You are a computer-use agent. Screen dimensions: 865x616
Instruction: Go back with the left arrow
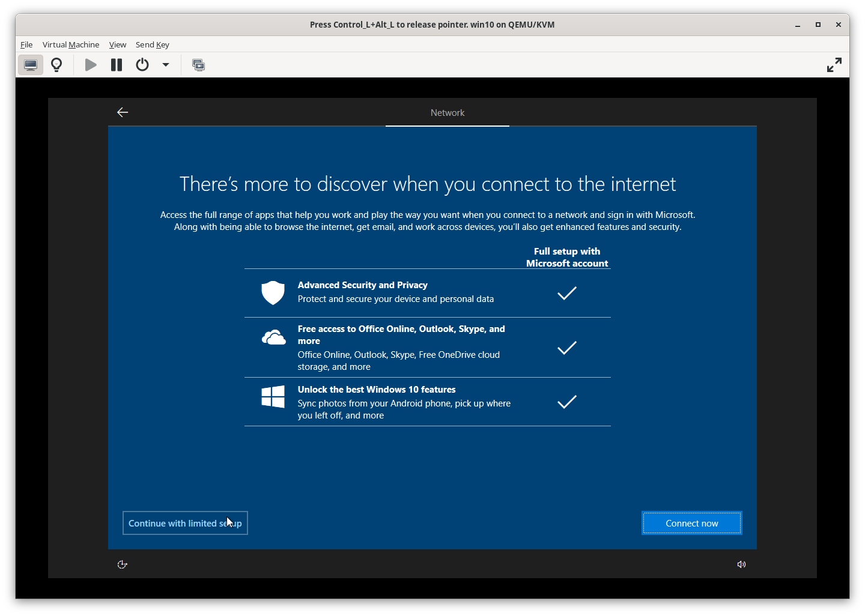pos(123,112)
